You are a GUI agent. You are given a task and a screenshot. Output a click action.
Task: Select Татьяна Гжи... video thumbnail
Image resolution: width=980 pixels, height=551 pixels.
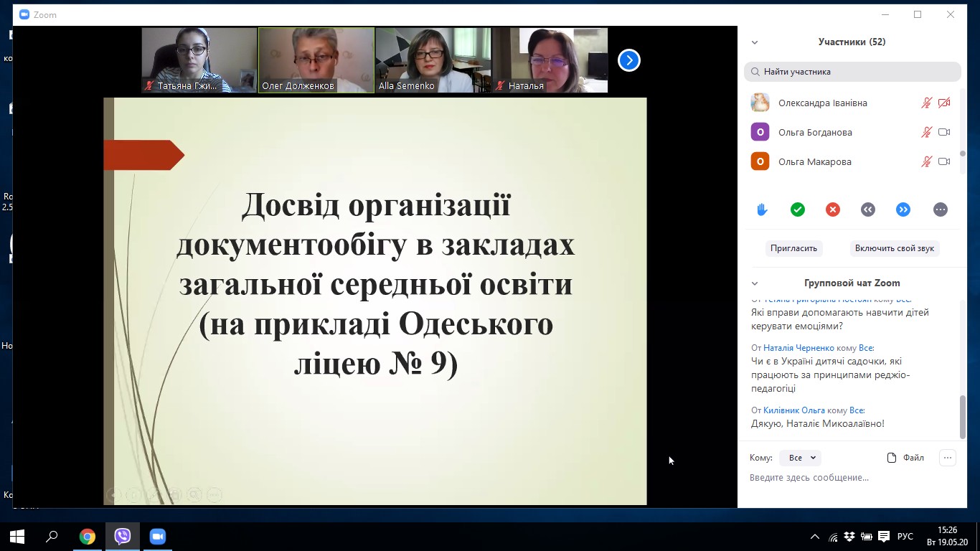click(x=199, y=60)
